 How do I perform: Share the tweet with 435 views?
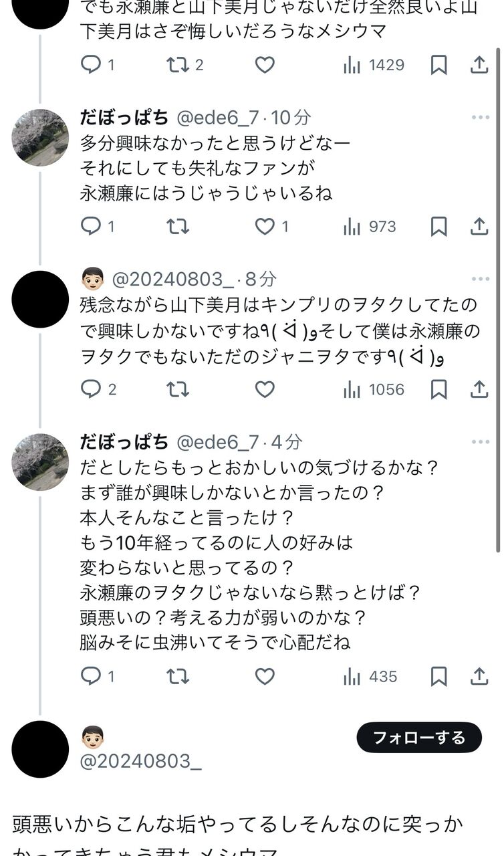tap(479, 677)
